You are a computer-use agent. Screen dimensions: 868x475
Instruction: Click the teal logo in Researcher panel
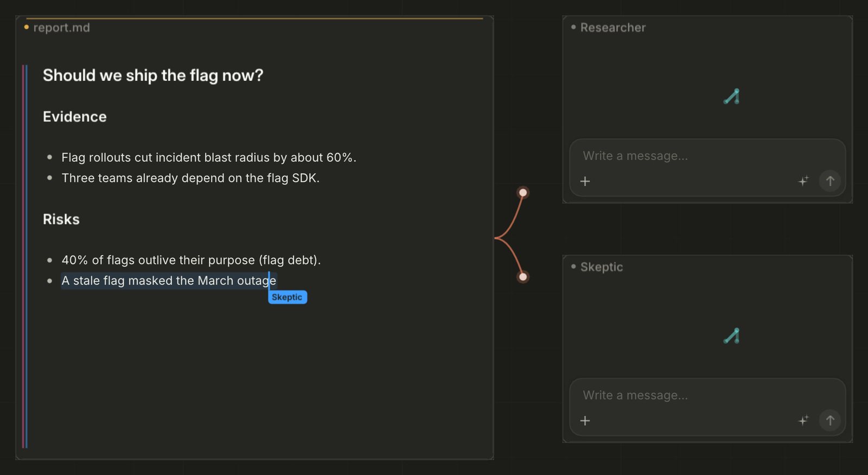[x=732, y=97]
